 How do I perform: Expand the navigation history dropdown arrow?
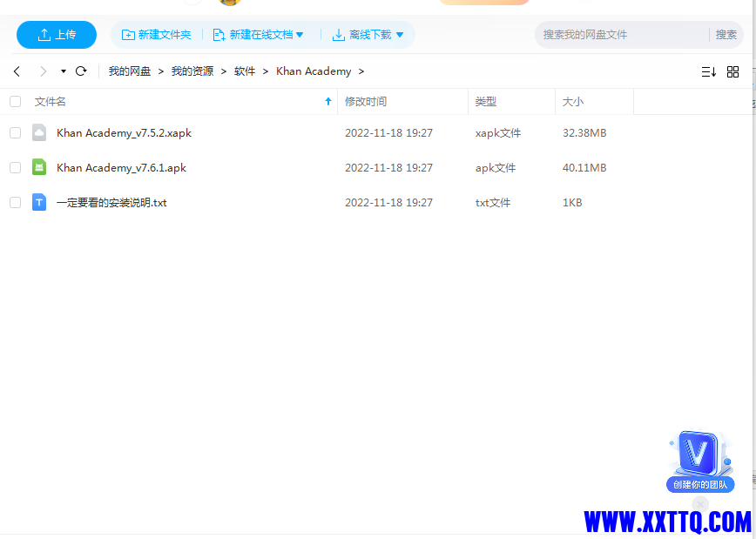[64, 71]
